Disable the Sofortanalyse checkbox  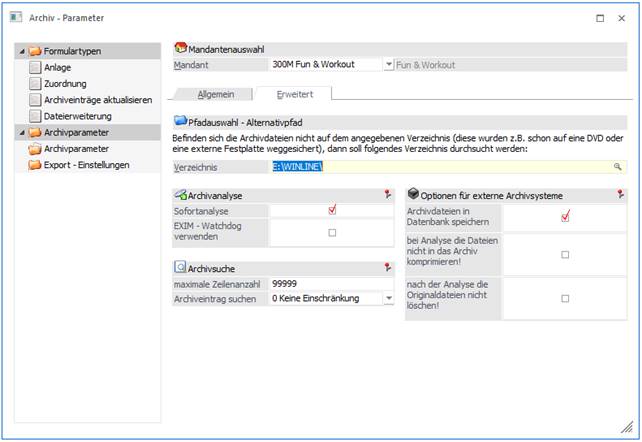point(332,211)
